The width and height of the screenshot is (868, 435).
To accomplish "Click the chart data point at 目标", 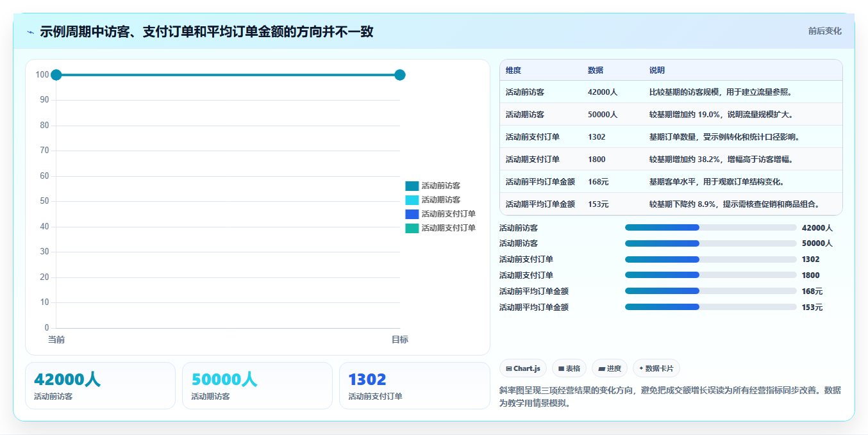I will pos(400,75).
